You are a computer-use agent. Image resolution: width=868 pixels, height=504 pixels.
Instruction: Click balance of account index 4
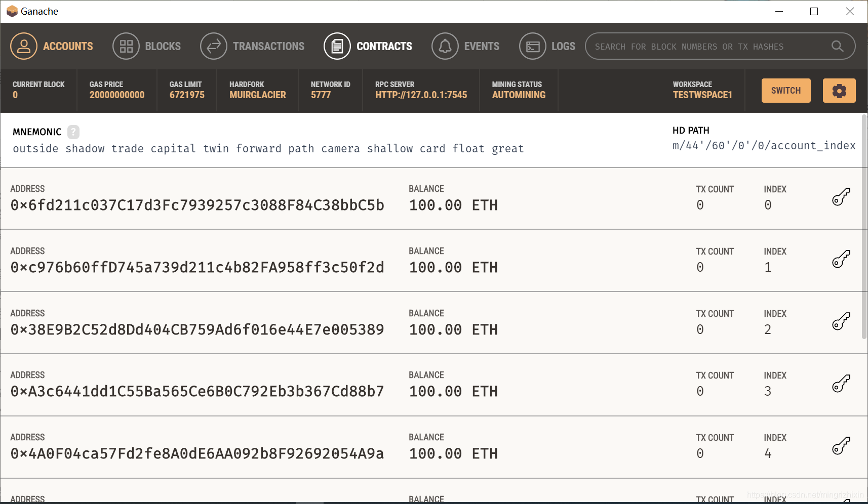(x=453, y=453)
